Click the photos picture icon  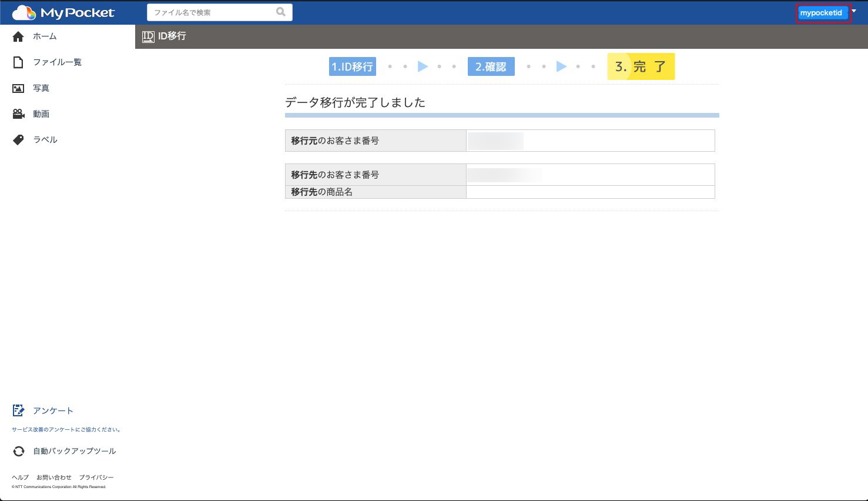(x=18, y=88)
